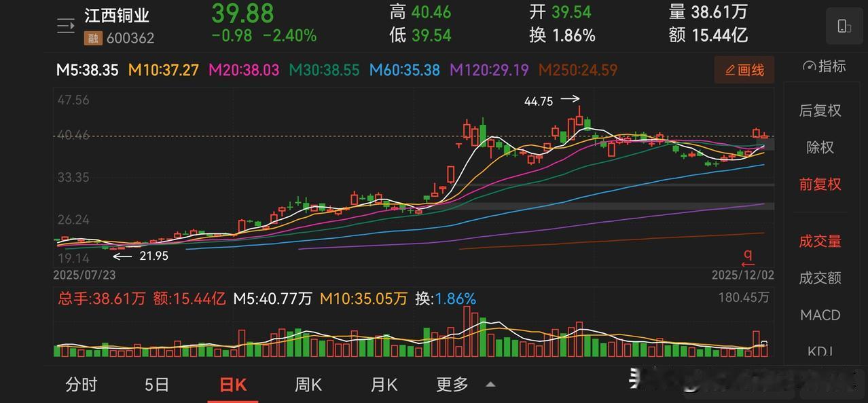Click the 26.24 price axis label
Image resolution: width=868 pixels, height=403 pixels.
coord(73,220)
